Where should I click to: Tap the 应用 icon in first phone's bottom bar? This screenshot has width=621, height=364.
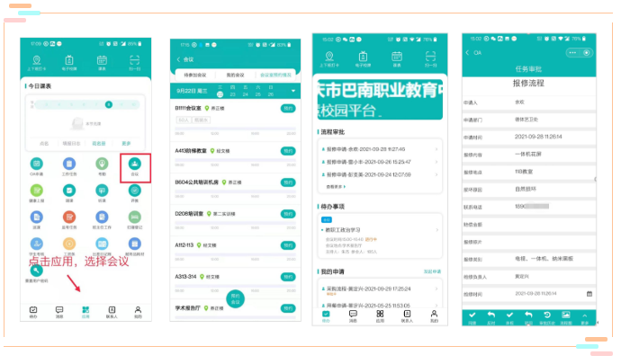[x=85, y=310]
